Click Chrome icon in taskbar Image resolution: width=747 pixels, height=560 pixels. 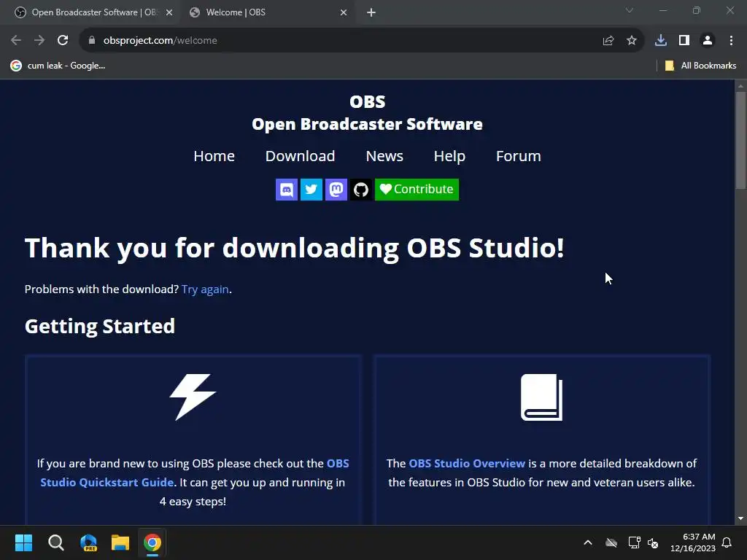152,542
